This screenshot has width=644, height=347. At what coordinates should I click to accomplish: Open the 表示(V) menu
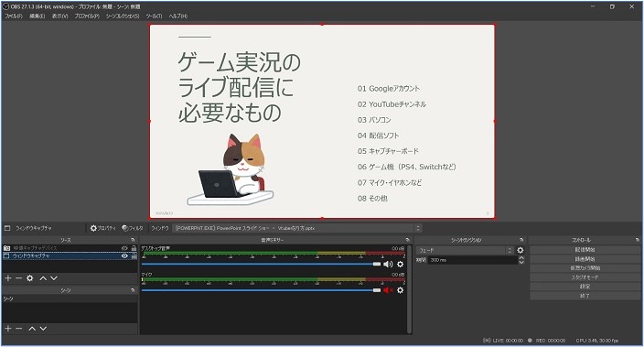[x=59, y=16]
